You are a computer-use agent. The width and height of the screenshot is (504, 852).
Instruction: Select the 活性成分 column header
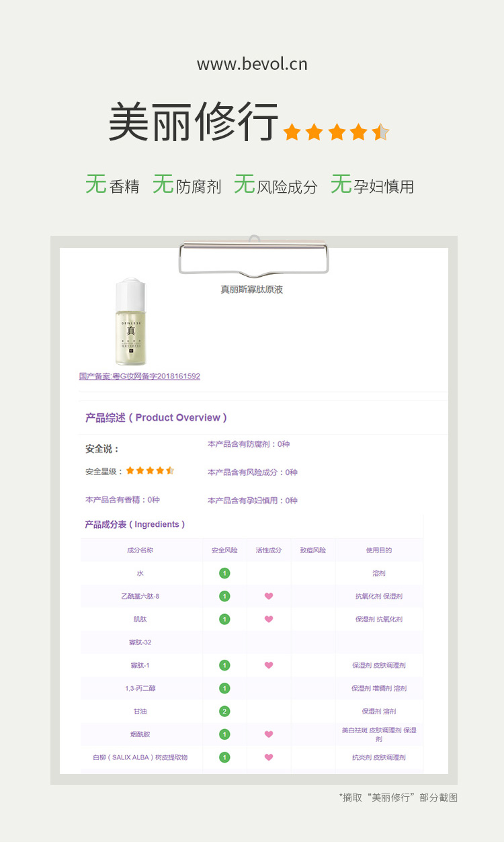point(269,550)
